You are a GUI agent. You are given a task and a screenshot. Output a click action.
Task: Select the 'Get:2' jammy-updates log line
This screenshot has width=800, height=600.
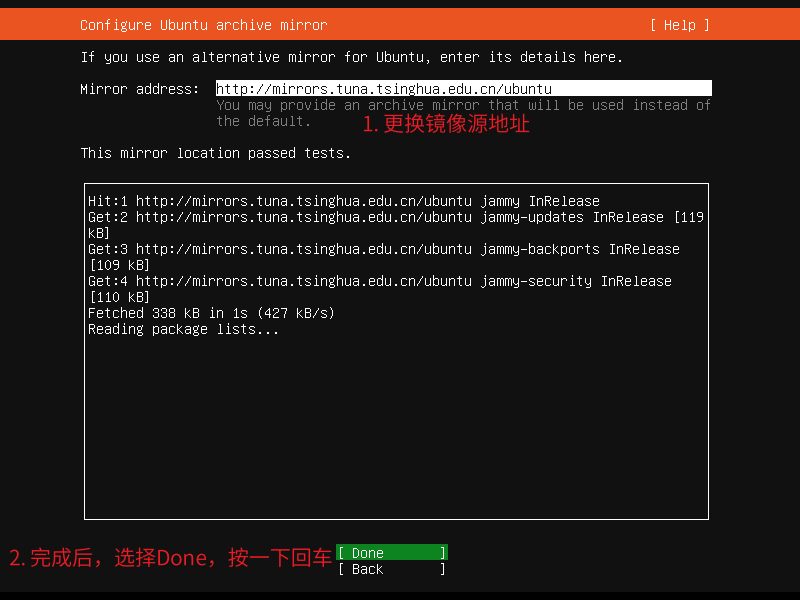[380, 217]
